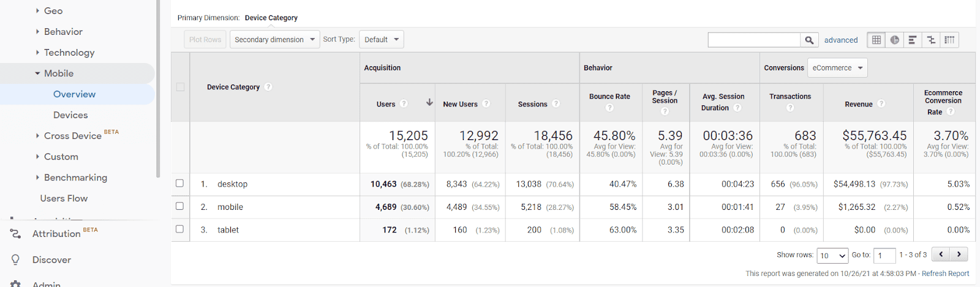Switch to the Data table view icon
This screenshot has width=980, height=287.
[x=876, y=40]
